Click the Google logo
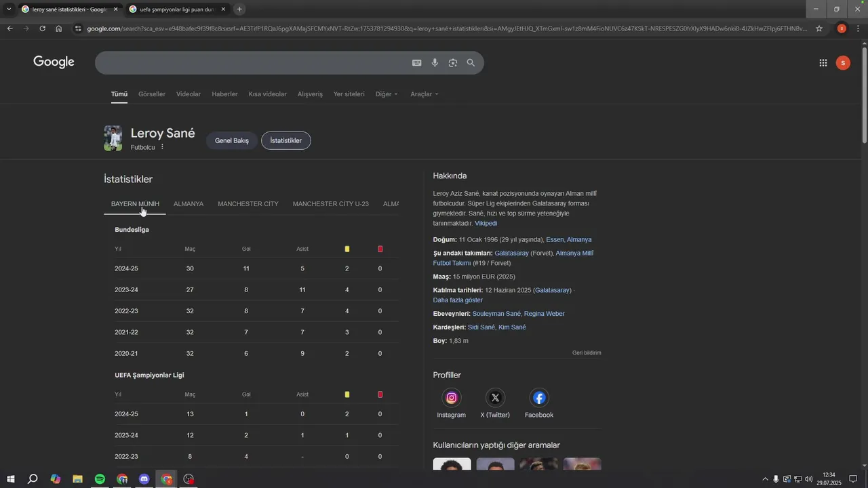The width and height of the screenshot is (868, 488). click(54, 62)
